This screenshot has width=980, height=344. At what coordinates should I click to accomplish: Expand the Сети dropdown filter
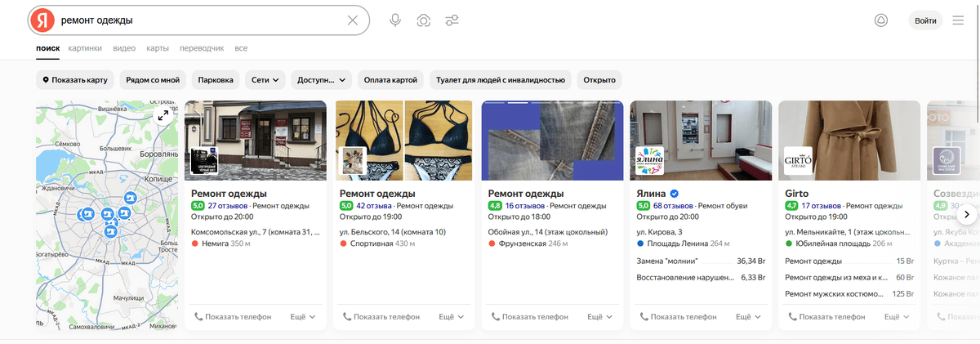click(265, 80)
